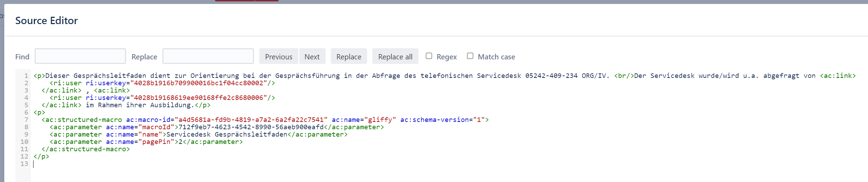Click line number 7 in gutter
Screen dimensions: 868x182
[26, 120]
